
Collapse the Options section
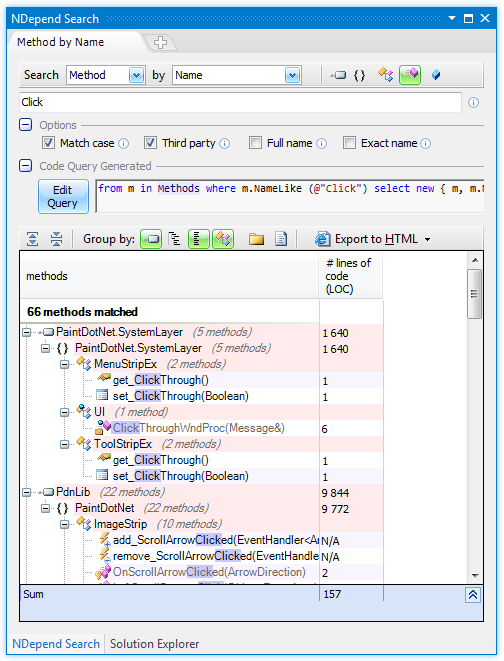[25, 125]
